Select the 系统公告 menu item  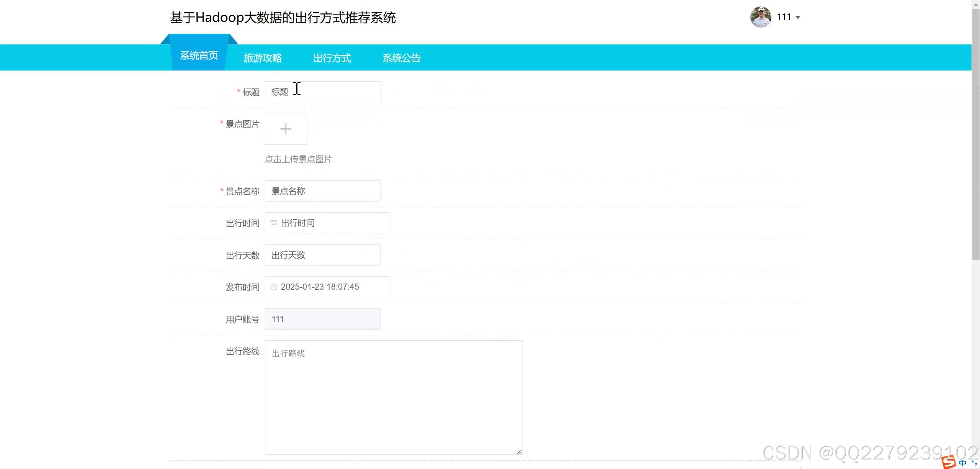pyautogui.click(x=402, y=58)
